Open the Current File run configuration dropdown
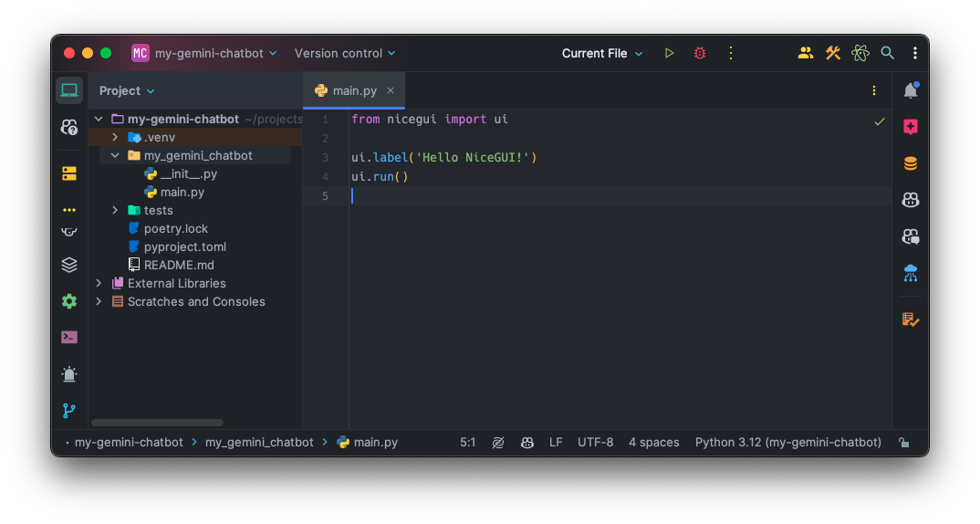The image size is (980, 524). (602, 54)
